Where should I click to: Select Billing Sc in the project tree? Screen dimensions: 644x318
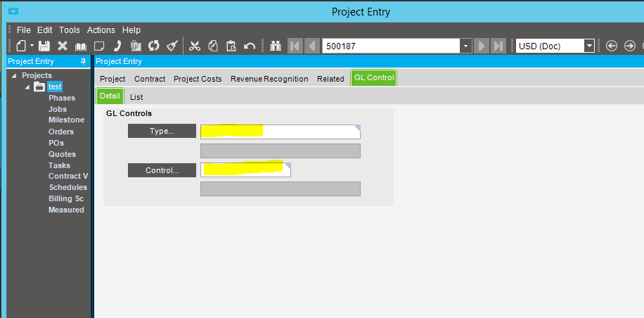(66, 198)
